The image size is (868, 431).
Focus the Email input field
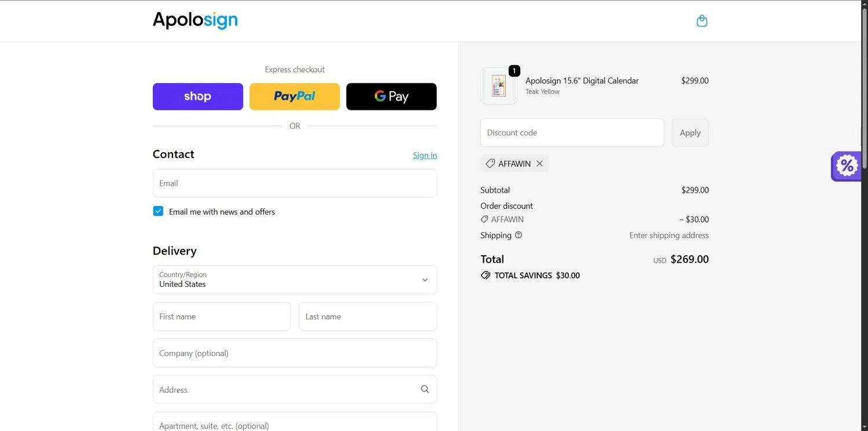click(295, 183)
